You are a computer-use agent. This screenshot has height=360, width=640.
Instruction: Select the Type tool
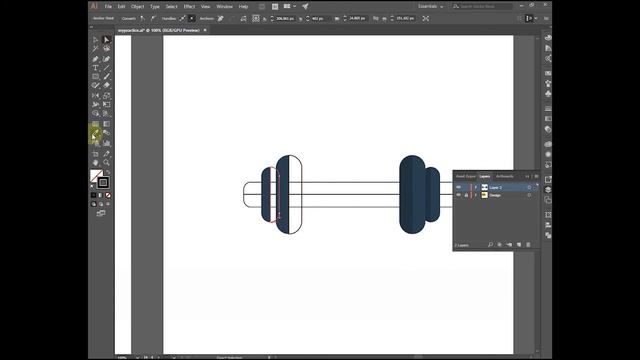point(95,68)
